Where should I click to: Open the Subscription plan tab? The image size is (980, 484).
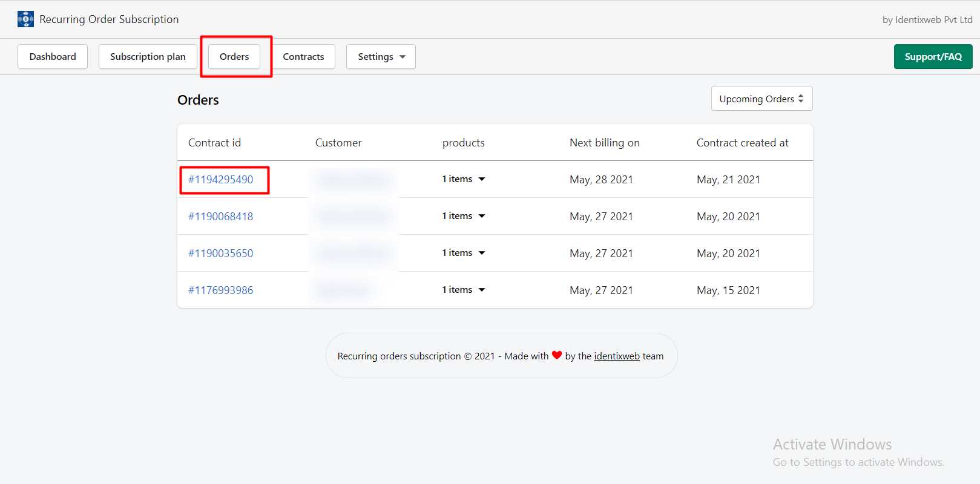click(148, 56)
